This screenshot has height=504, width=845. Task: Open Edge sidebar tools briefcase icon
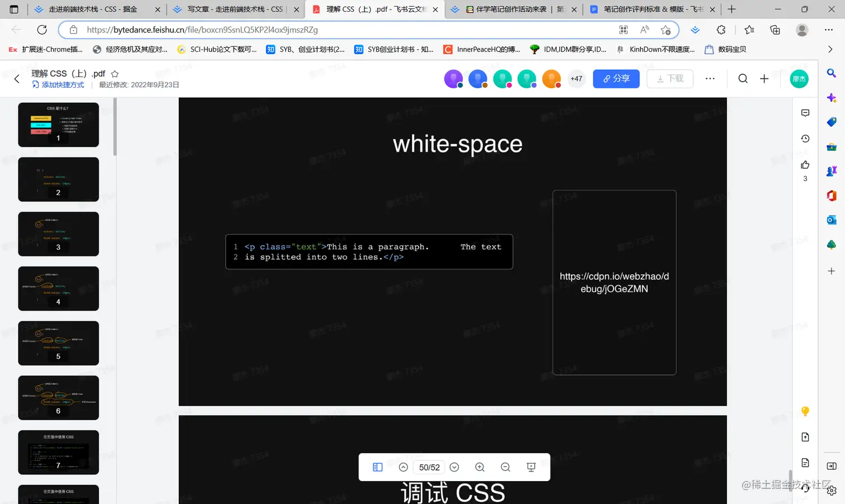click(x=832, y=146)
